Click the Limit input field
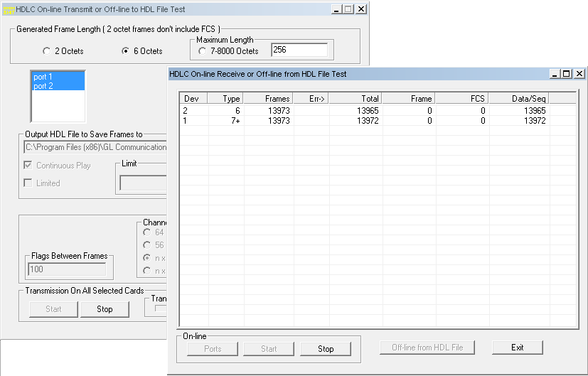This screenshot has height=376, width=588. 143,183
